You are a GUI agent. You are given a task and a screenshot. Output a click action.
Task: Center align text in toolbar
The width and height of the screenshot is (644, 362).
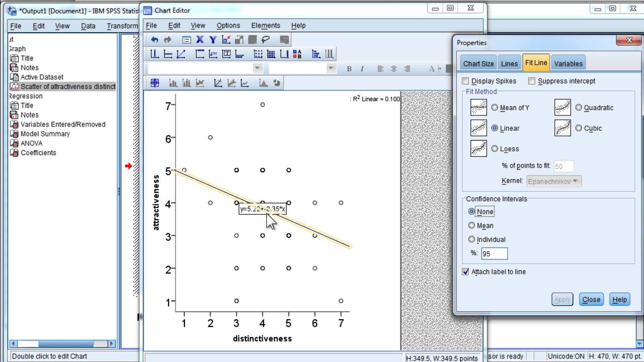[x=393, y=68]
